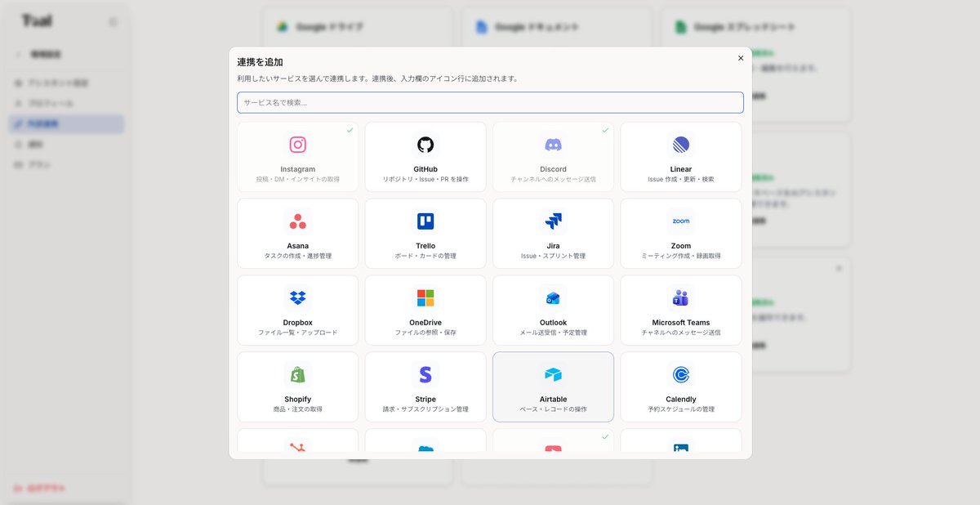The height and width of the screenshot is (505, 980).
Task: Click the text ファイルの参照・保存
Action: click(425, 333)
